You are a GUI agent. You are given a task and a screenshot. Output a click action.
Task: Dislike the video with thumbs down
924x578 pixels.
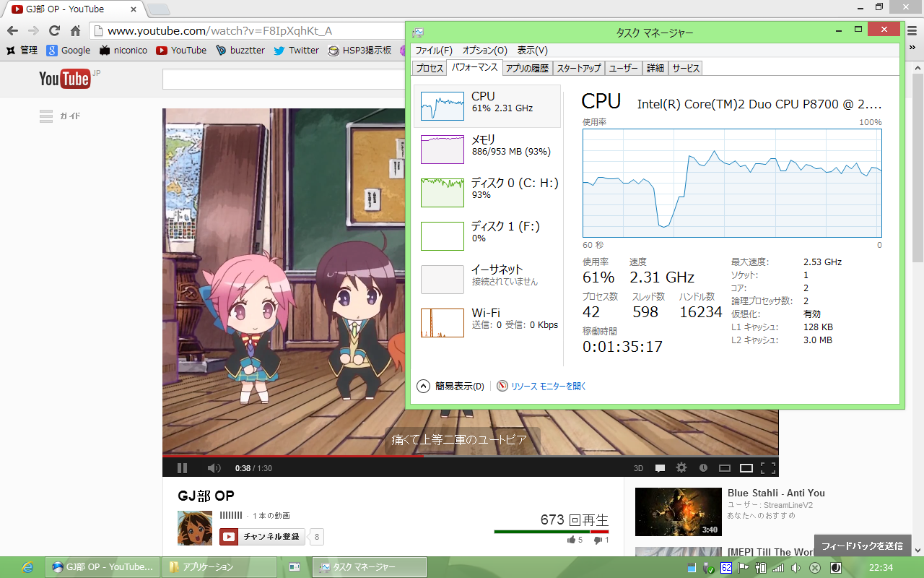pyautogui.click(x=601, y=540)
